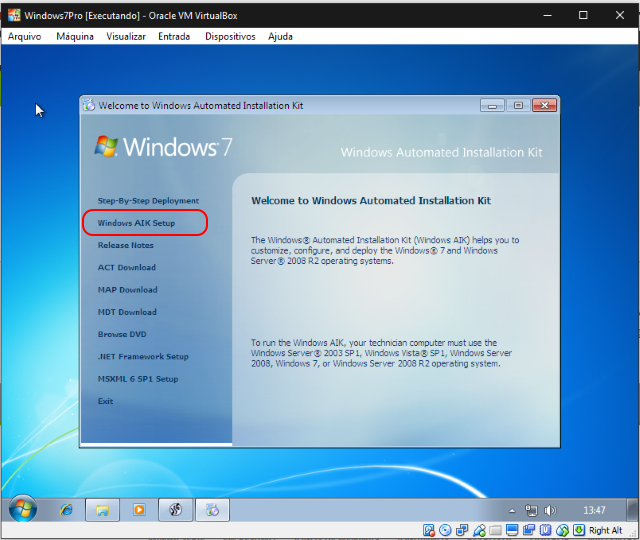The height and width of the screenshot is (540, 640).
Task: Minimize the AIK welcome window
Action: point(492,105)
